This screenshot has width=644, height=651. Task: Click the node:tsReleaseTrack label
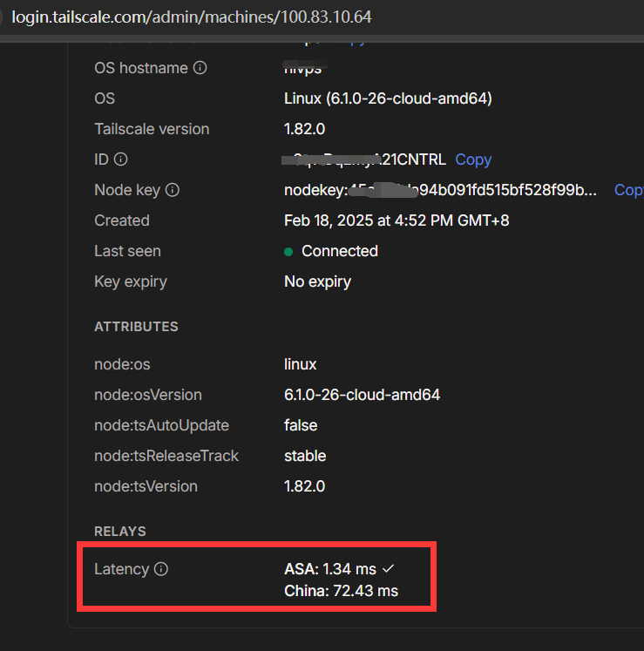pos(166,456)
